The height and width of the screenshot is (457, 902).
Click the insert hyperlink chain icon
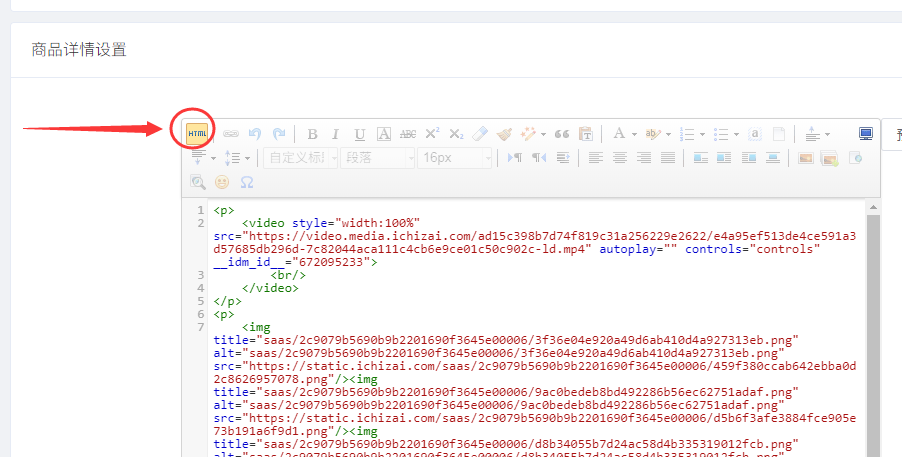(x=231, y=134)
